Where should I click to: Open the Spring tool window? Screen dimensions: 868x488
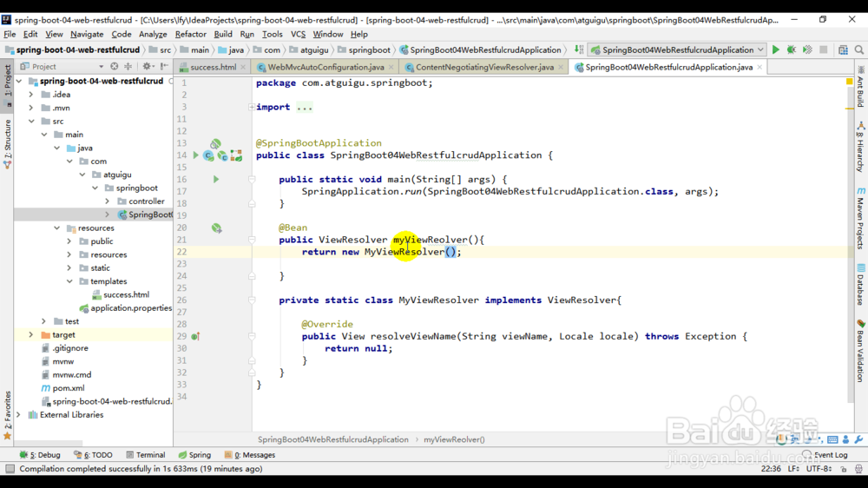point(194,455)
